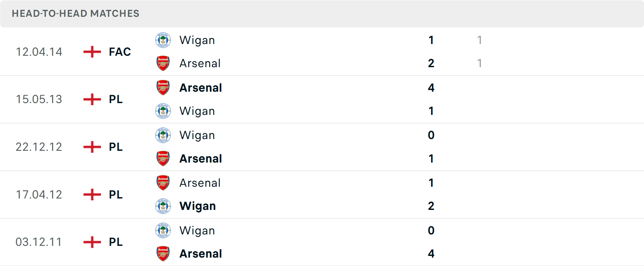This screenshot has height=266, width=644.
Task: Click the Wigan club crest in the 12.04.14 match
Action: pyautogui.click(x=163, y=40)
